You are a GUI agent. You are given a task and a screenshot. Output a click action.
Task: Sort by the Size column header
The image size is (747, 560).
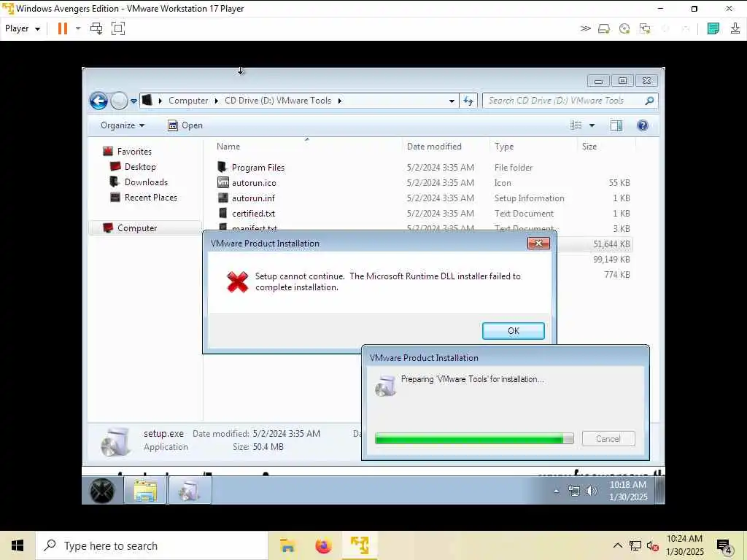(589, 146)
